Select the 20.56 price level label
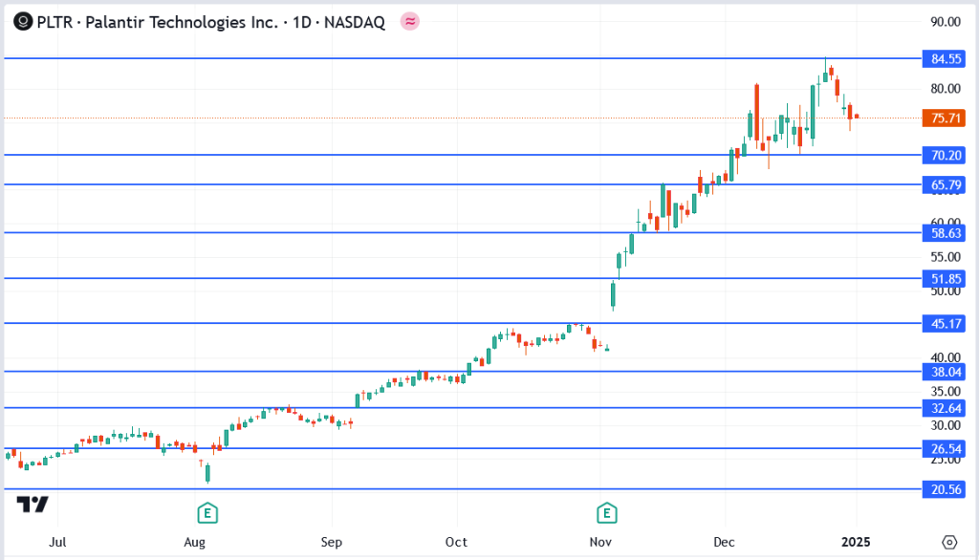The width and height of the screenshot is (979, 560). tap(945, 489)
